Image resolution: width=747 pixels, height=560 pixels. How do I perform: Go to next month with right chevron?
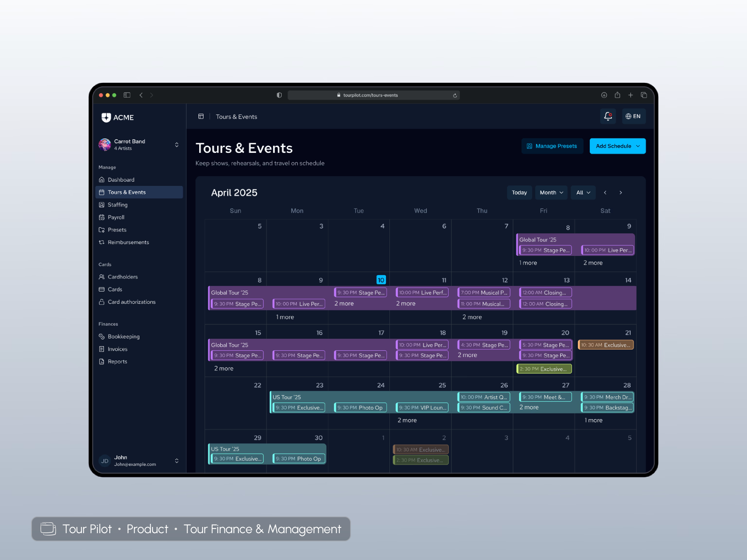(621, 192)
